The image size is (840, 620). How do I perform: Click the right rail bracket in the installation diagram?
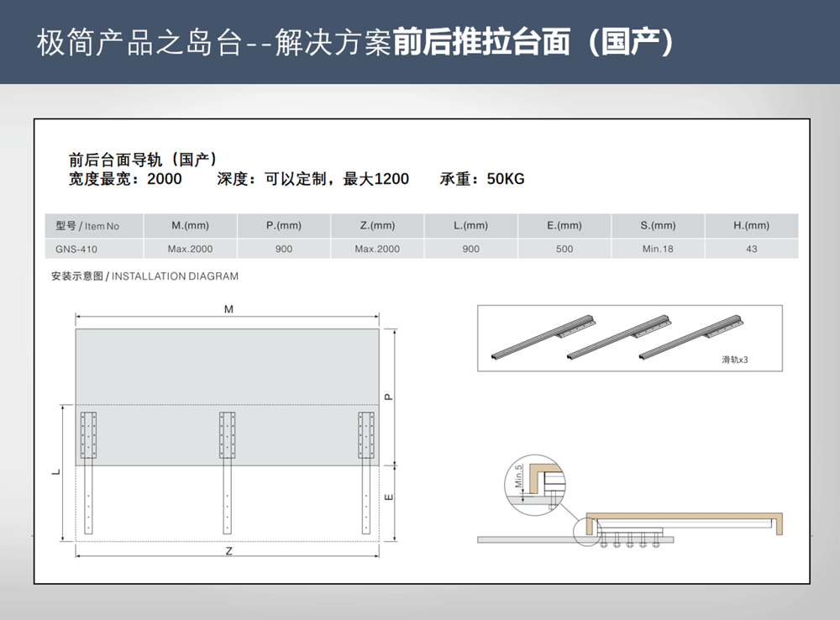click(x=366, y=472)
